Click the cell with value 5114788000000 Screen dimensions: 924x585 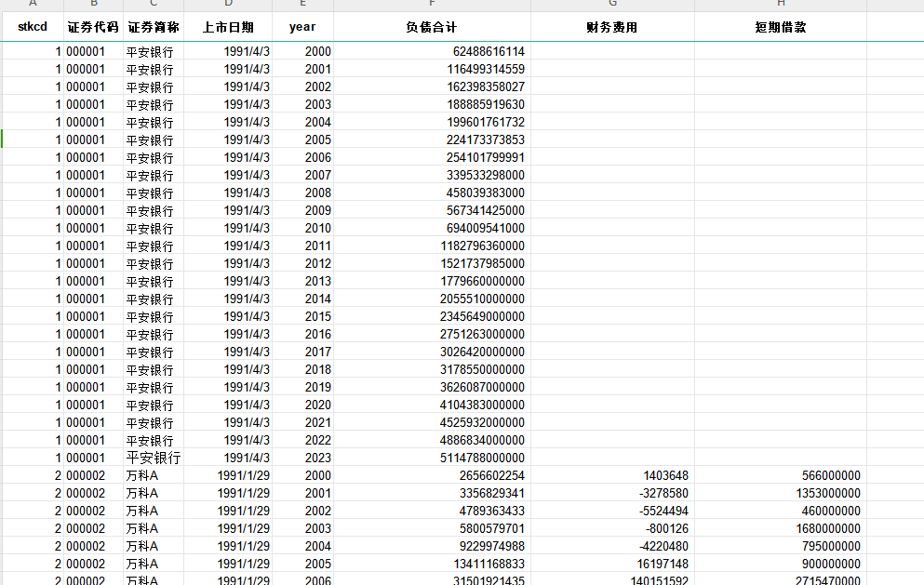[x=432, y=458]
